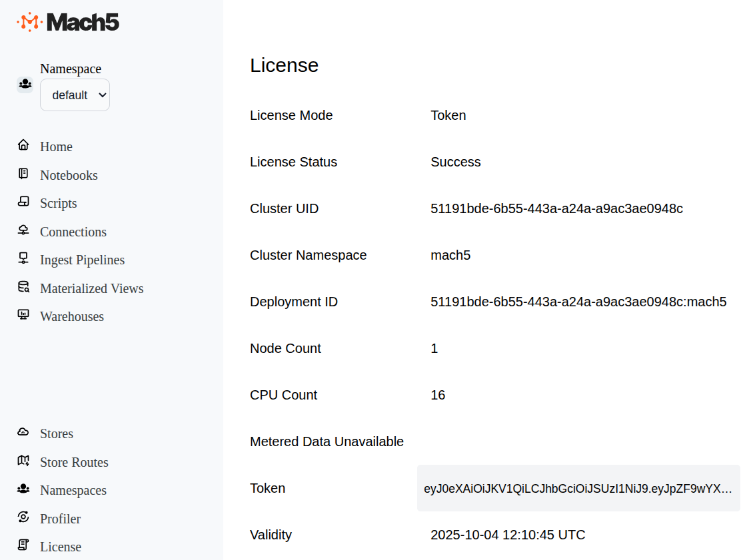Click the Profiler icon
The image size is (755, 560).
[x=23, y=517]
